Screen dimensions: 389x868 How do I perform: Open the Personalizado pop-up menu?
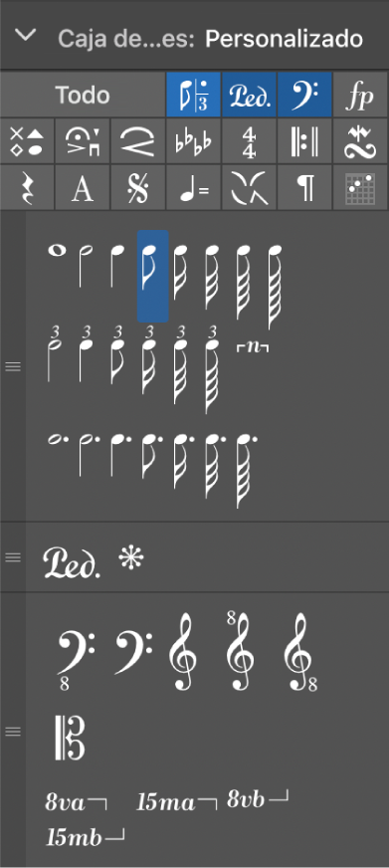point(284,39)
